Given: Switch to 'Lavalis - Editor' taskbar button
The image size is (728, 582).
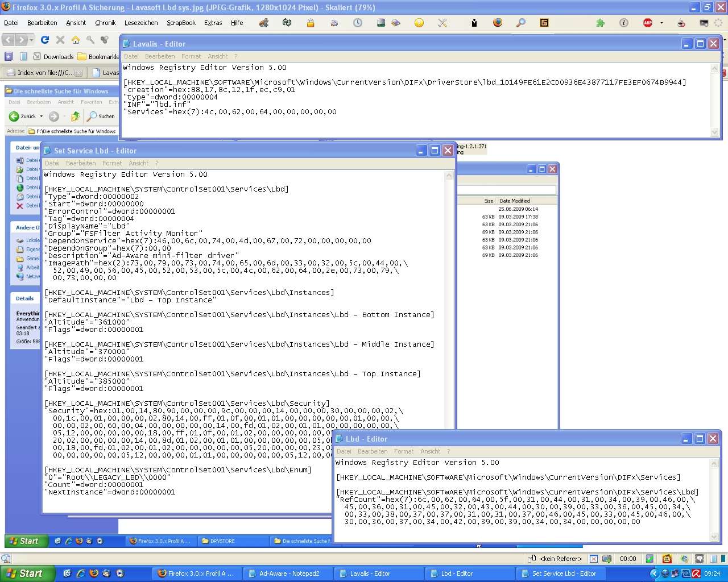Looking at the screenshot, I should (379, 573).
